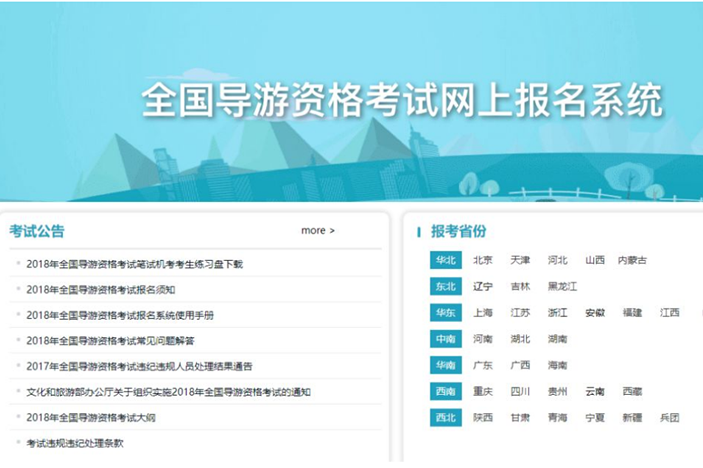The width and height of the screenshot is (703, 468).
Task: Choose 广东 province
Action: point(483,365)
